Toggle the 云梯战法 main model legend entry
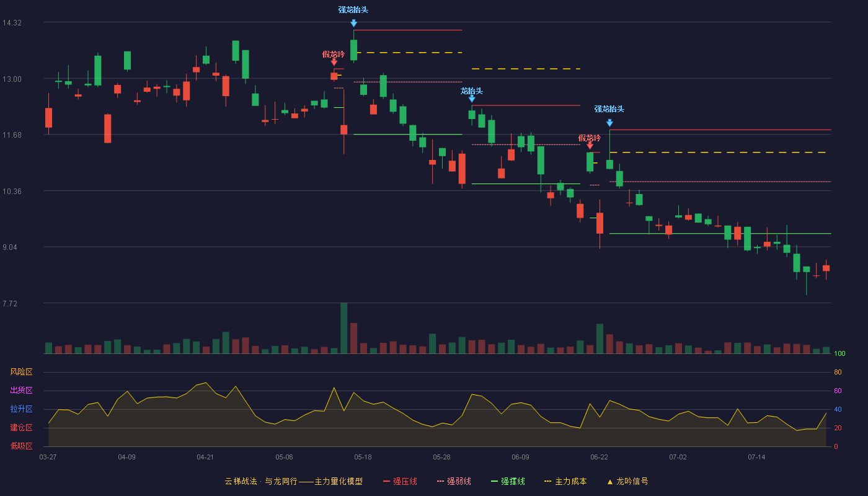The height and width of the screenshot is (496, 868). pyautogui.click(x=293, y=481)
